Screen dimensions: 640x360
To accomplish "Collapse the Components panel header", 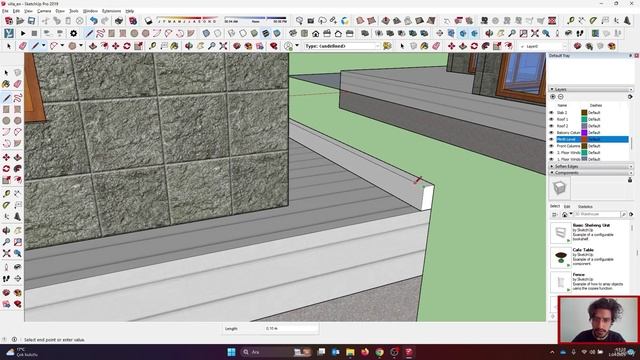I will (x=591, y=173).
